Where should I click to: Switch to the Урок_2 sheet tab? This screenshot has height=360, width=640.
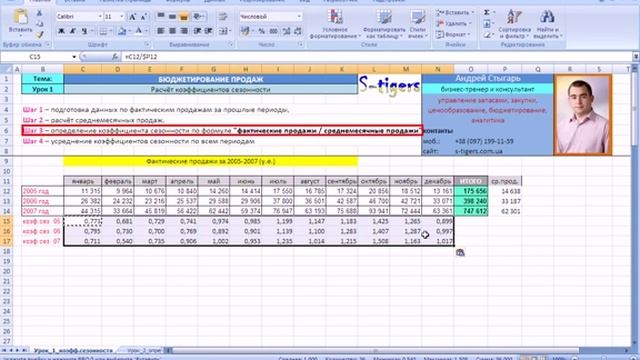(x=144, y=351)
